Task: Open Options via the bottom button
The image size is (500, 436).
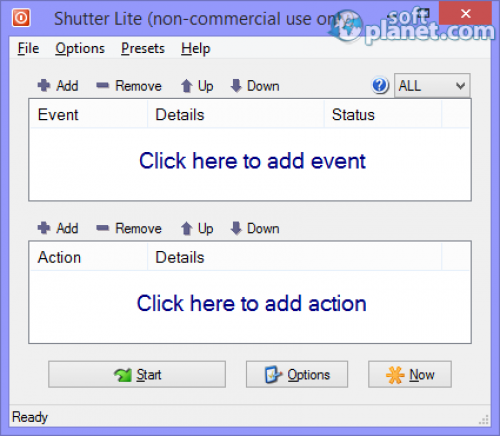Action: (297, 374)
